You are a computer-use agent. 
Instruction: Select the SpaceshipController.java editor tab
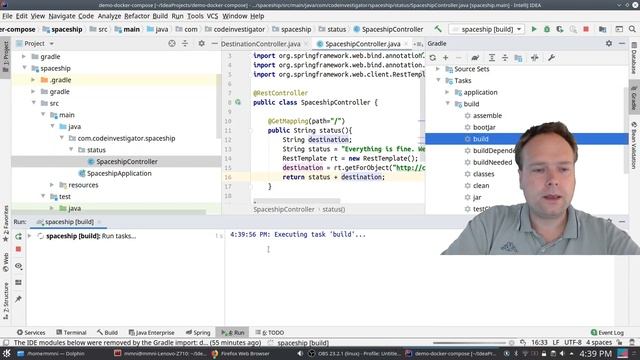tap(362, 44)
